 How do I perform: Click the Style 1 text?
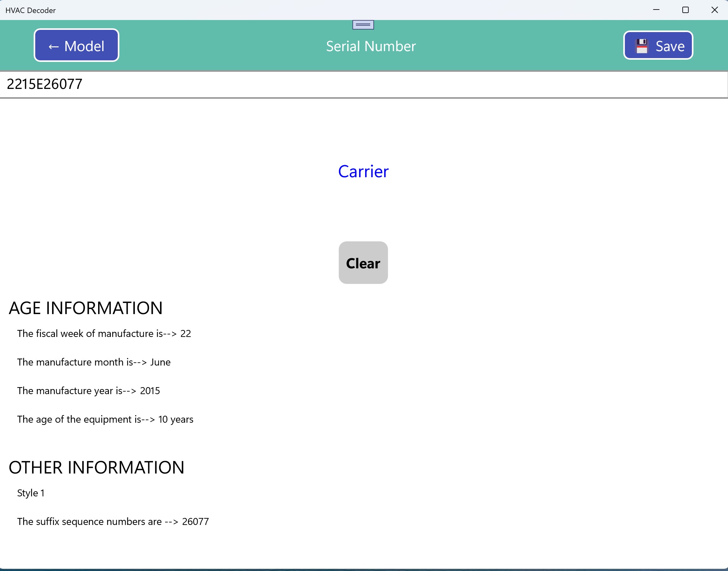(31, 493)
